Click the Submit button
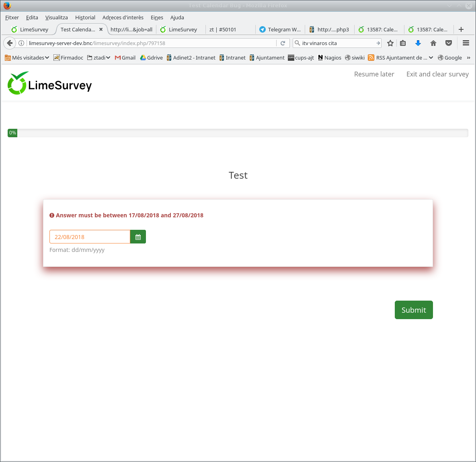 click(413, 310)
